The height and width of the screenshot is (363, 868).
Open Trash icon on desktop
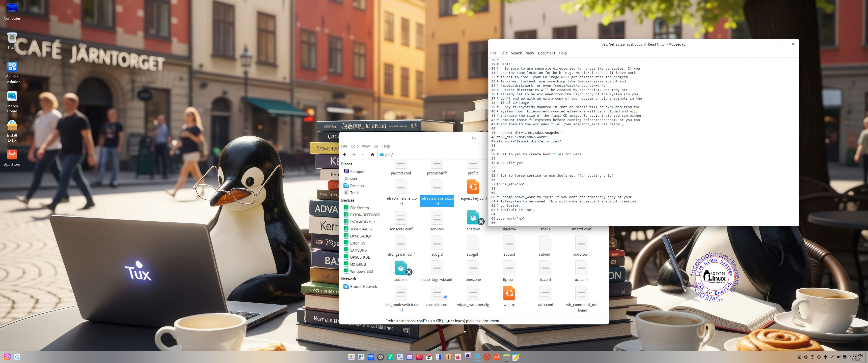(x=12, y=40)
